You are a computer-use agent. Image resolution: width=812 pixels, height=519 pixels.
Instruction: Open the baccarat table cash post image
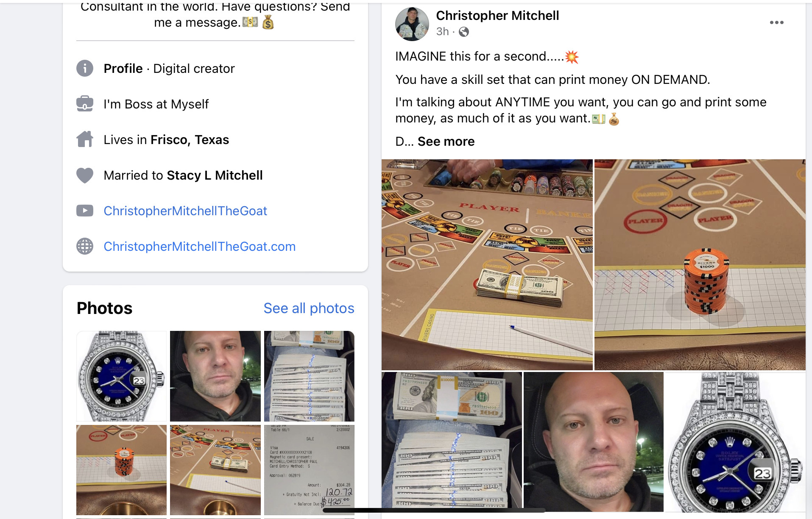pyautogui.click(x=487, y=265)
